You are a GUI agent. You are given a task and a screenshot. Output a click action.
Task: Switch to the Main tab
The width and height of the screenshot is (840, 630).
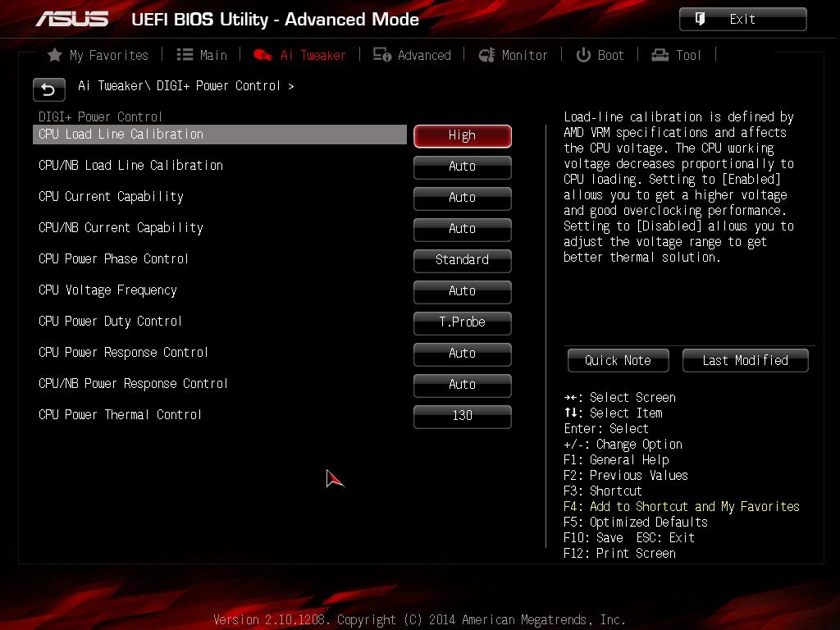pyautogui.click(x=202, y=55)
